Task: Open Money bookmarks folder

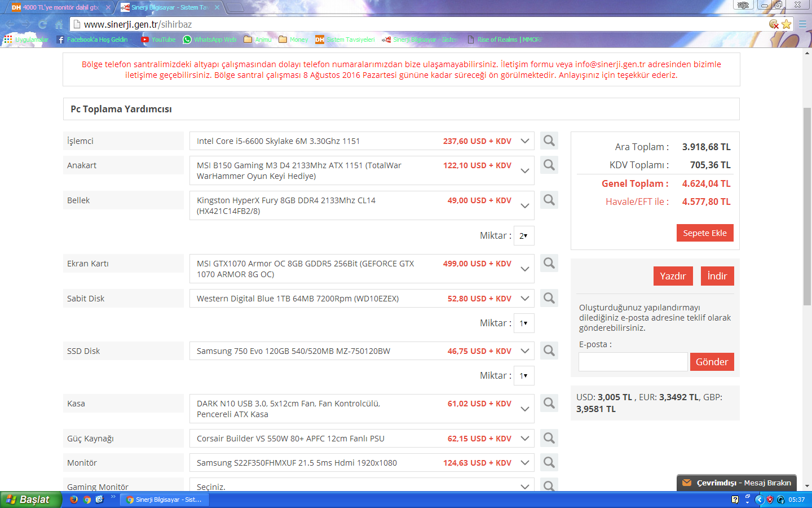Action: [293, 40]
